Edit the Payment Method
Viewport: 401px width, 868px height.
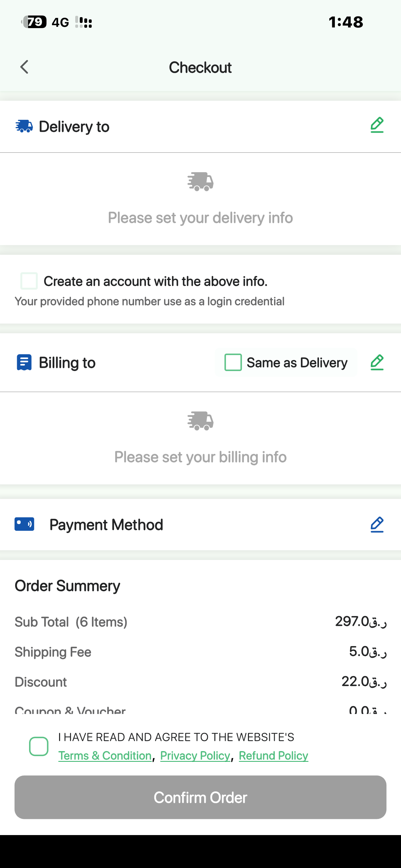(377, 525)
